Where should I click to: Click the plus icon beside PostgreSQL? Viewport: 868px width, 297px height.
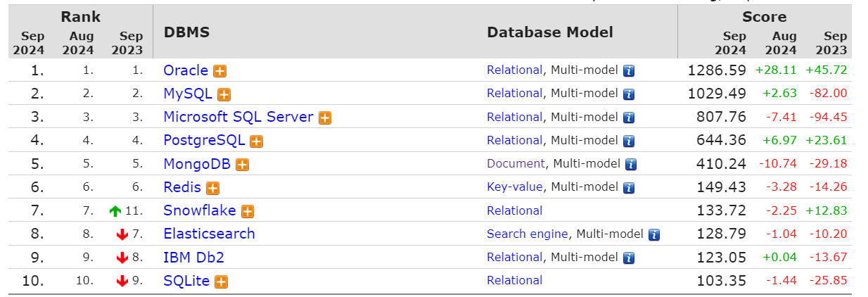point(257,141)
